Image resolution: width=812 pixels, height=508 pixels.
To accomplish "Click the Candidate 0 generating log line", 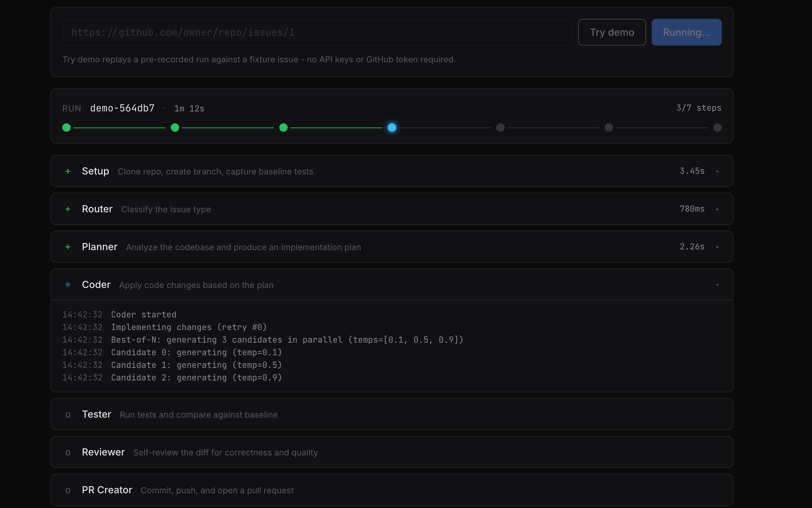I will coord(196,353).
